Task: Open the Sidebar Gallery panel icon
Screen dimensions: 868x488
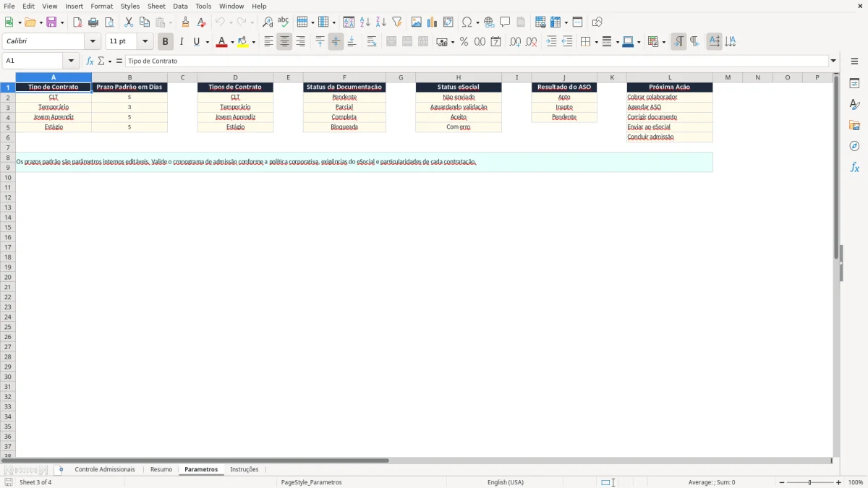Action: click(854, 125)
